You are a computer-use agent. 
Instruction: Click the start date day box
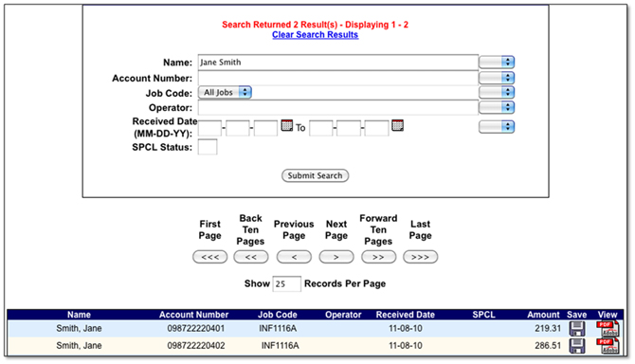tap(238, 128)
